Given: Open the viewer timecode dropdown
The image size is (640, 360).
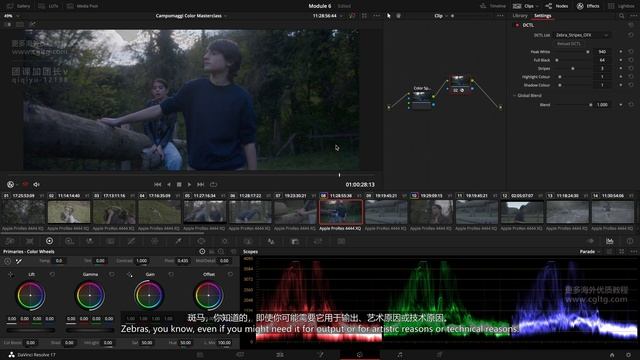Looking at the screenshot, I should pyautogui.click(x=328, y=16).
